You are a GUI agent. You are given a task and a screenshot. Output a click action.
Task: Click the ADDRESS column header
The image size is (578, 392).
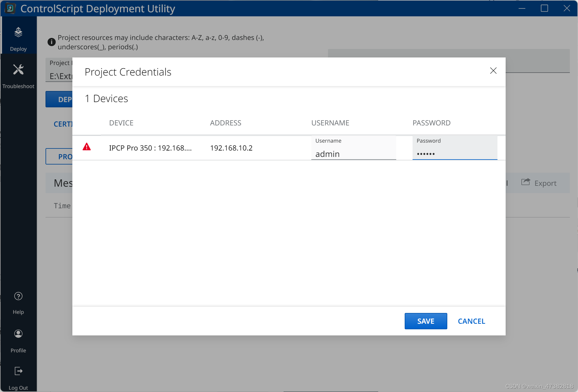pos(226,123)
